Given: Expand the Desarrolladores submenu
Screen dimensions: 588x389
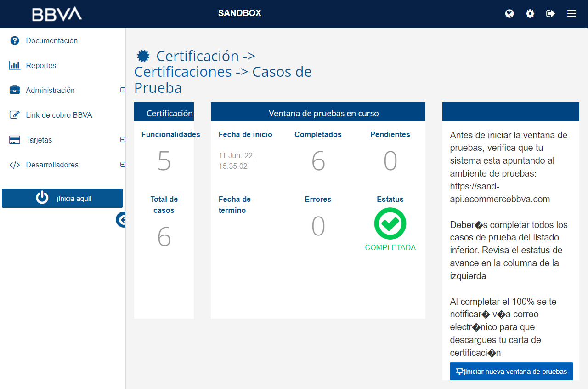Looking at the screenshot, I should click(123, 165).
